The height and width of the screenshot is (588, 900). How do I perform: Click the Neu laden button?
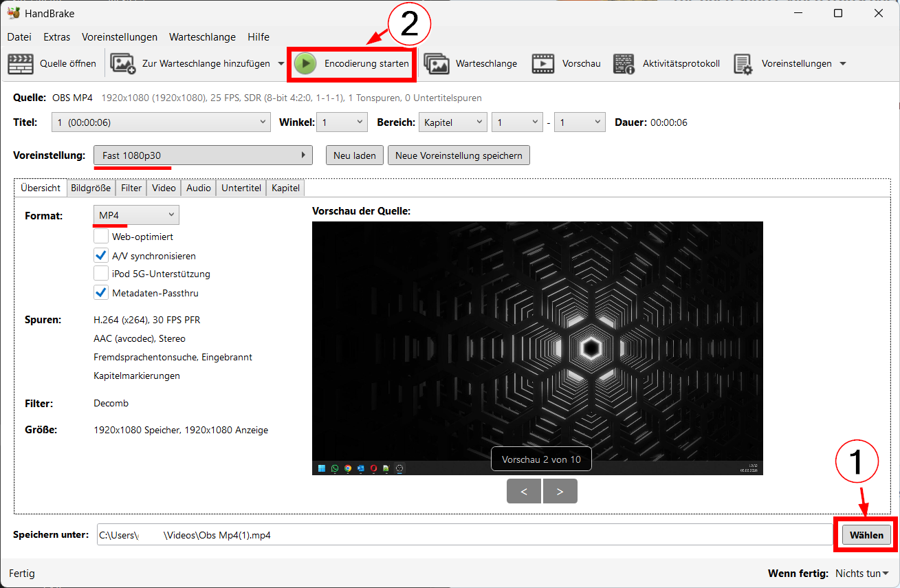[x=354, y=155]
